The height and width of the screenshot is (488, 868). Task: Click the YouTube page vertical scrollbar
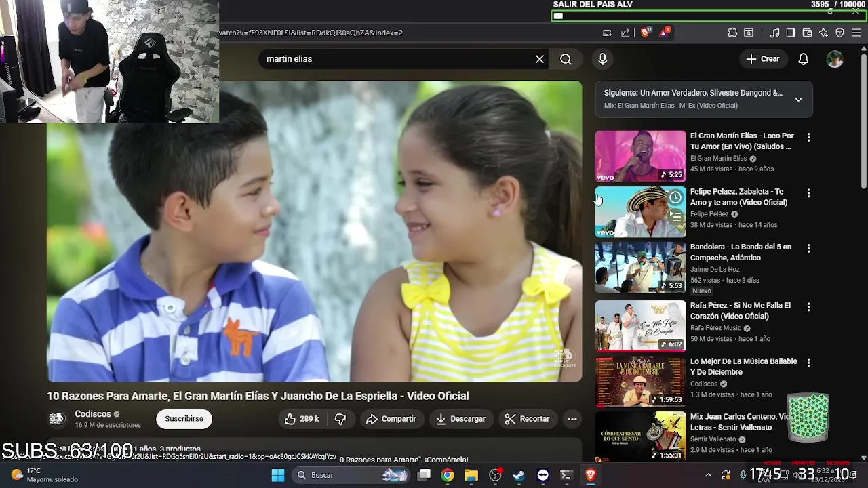pyautogui.click(x=863, y=121)
